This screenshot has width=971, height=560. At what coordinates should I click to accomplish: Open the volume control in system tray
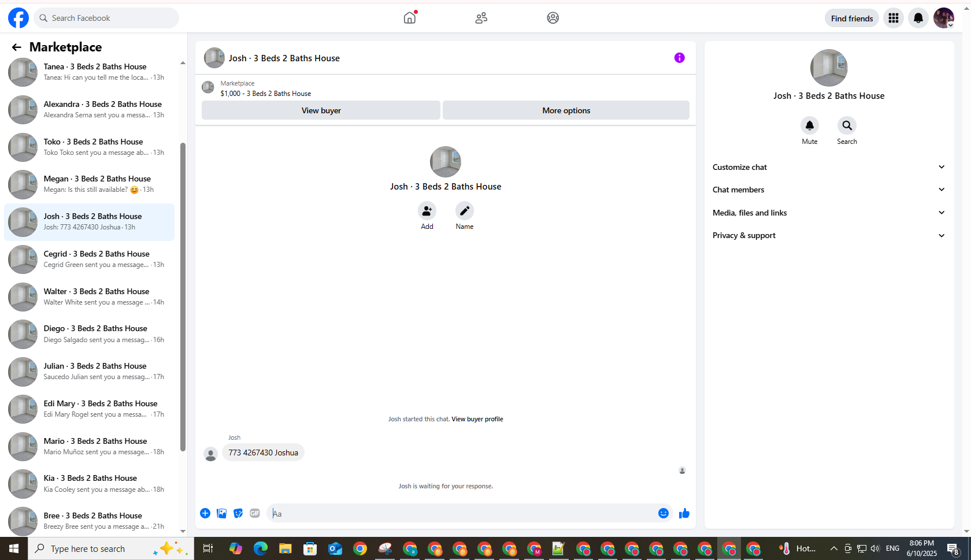coord(875,548)
